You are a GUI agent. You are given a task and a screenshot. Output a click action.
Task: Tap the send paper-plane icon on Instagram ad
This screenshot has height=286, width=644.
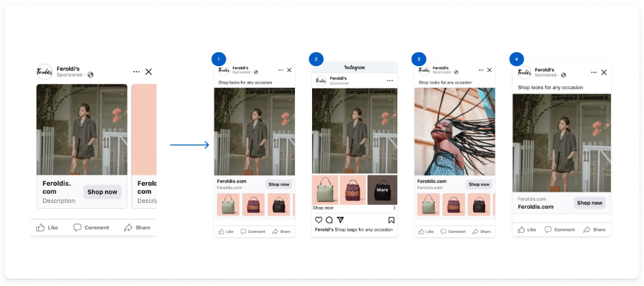pos(340,220)
